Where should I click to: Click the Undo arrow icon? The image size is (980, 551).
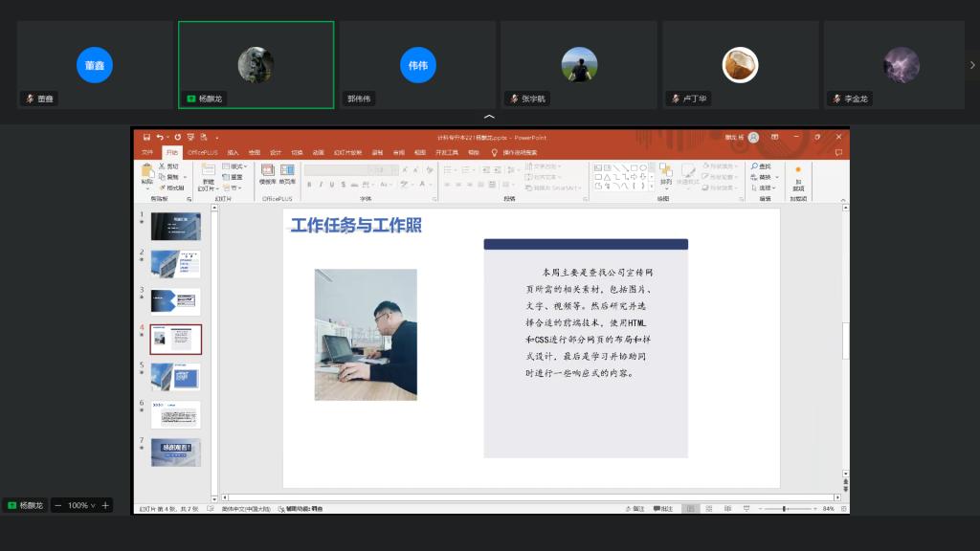pyautogui.click(x=160, y=138)
